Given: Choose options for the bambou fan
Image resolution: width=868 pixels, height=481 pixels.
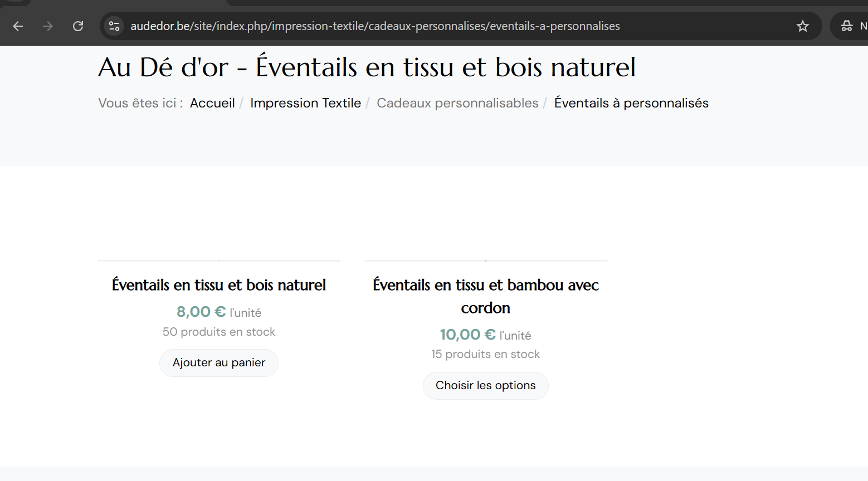Looking at the screenshot, I should tap(486, 386).
